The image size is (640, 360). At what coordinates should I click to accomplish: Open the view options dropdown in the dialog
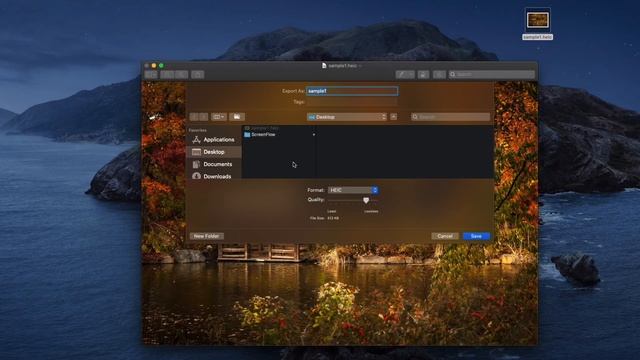[219, 117]
